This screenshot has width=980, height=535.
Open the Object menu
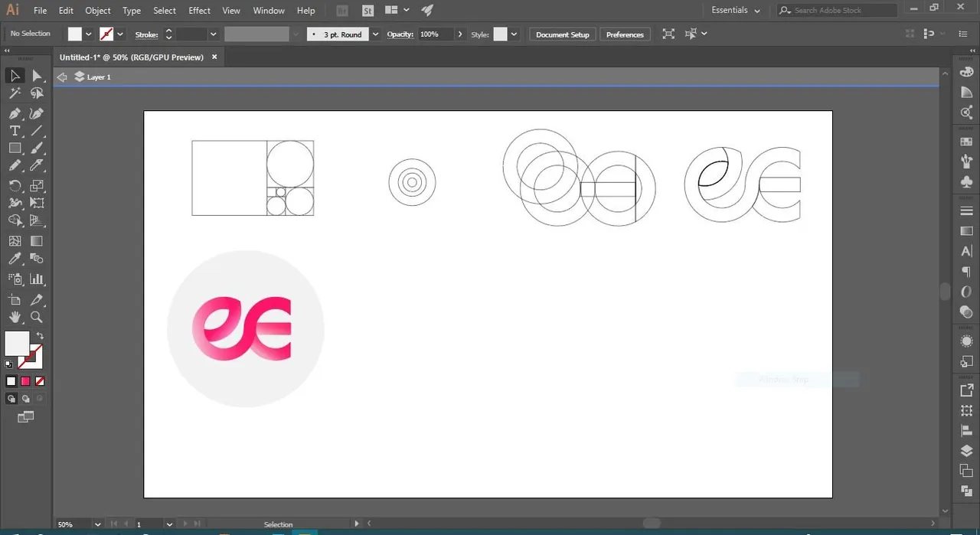point(98,11)
